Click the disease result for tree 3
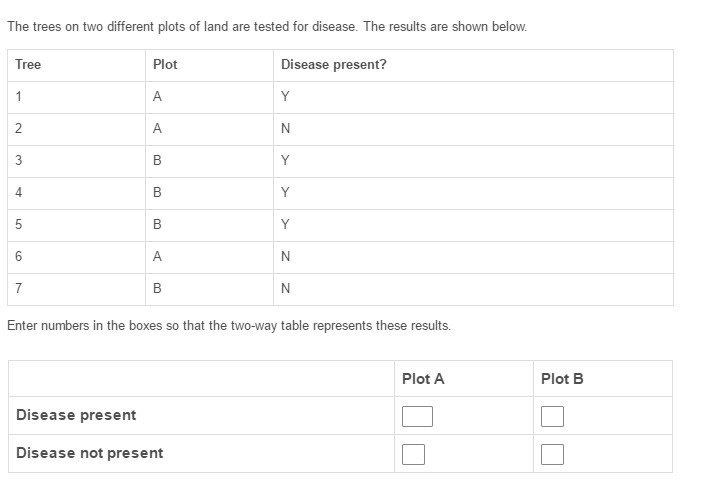The height and width of the screenshot is (483, 706). [x=285, y=161]
